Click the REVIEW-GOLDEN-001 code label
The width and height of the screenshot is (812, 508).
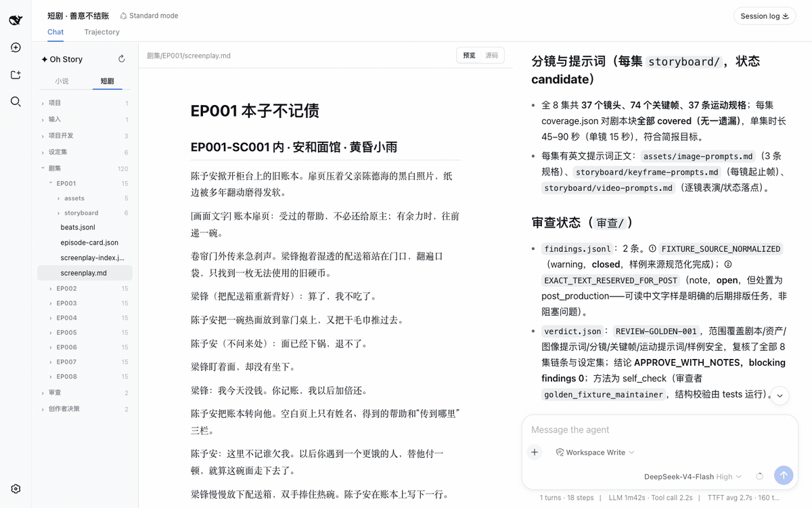656,331
